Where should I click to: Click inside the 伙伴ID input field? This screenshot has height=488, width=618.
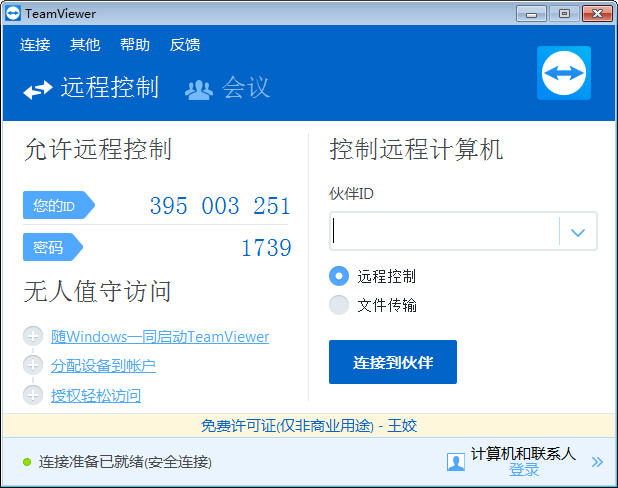click(444, 232)
